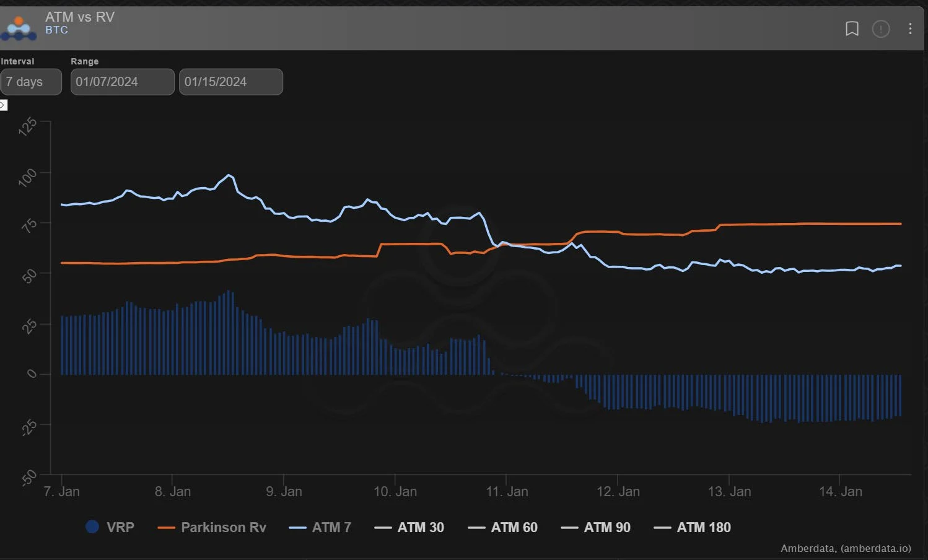Toggle ATM 7 series in legend
The image size is (928, 560).
click(x=320, y=527)
